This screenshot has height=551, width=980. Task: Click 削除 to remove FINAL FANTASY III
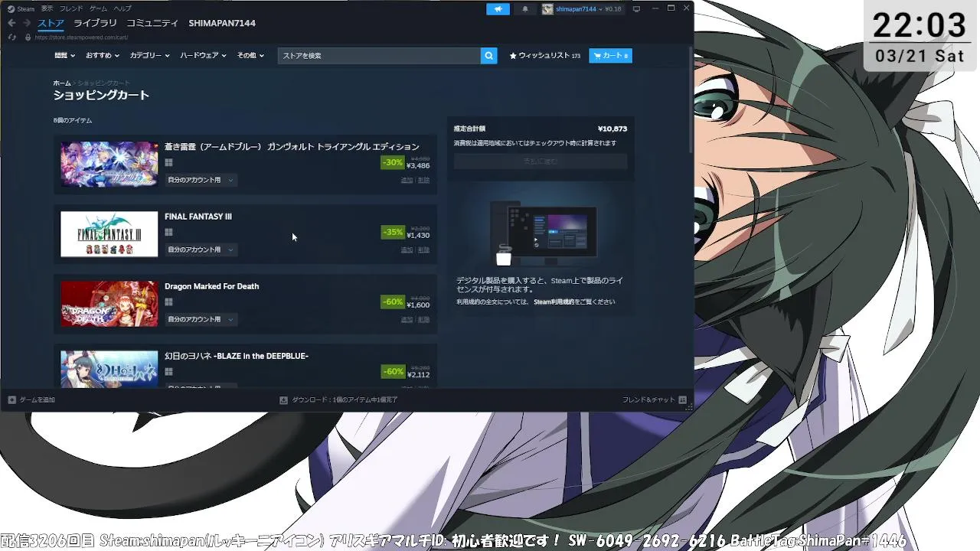(x=423, y=249)
